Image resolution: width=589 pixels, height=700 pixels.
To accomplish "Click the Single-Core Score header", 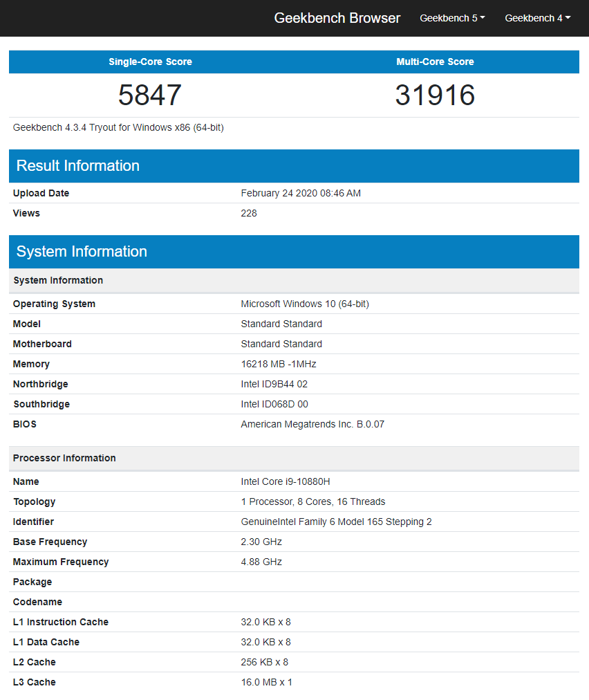I will [x=150, y=62].
